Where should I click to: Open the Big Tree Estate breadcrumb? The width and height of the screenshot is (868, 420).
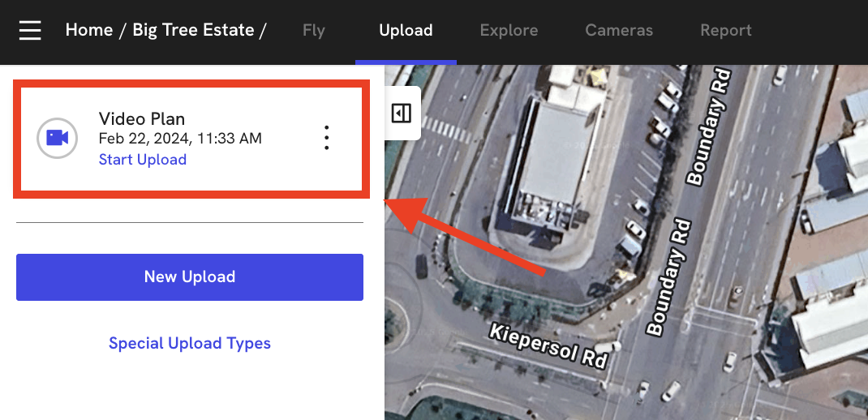tap(193, 31)
